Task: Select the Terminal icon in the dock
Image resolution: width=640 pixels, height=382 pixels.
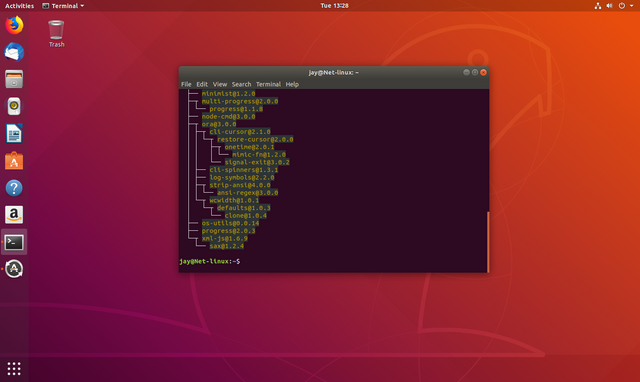Action: 14,242
